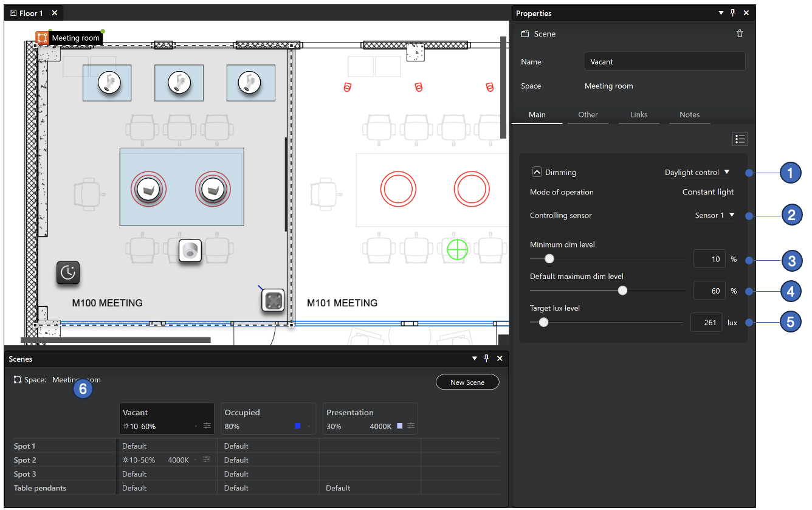Open the list options icon below the Notes tab
Image resolution: width=812 pixels, height=510 pixels.
tap(740, 139)
